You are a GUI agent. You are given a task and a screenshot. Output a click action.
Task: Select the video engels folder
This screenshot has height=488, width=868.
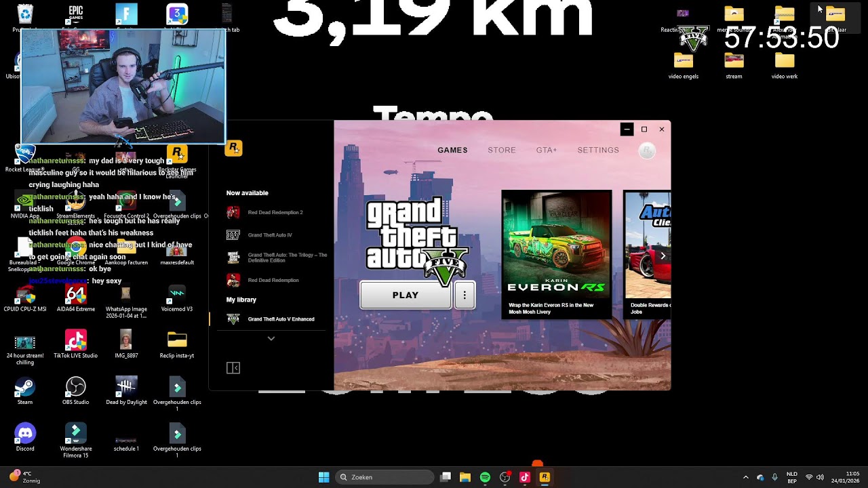684,65
